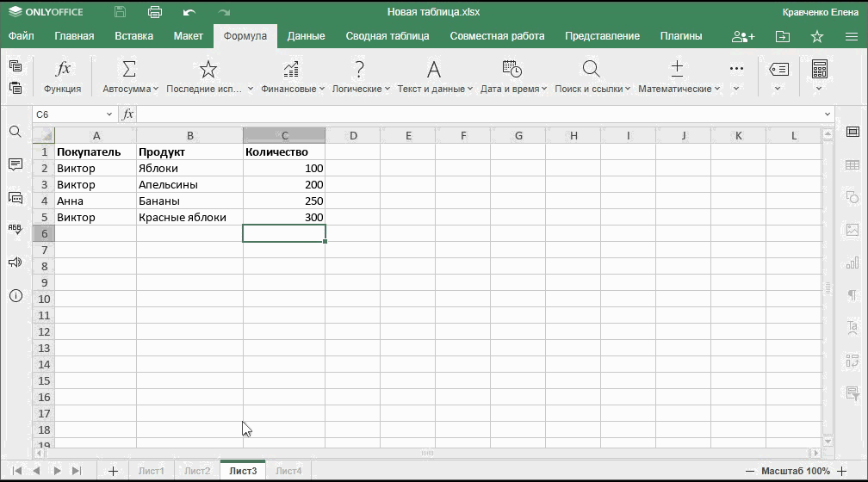The width and height of the screenshot is (868, 482).
Task: Open spell checking in left sidebar
Action: 15,229
